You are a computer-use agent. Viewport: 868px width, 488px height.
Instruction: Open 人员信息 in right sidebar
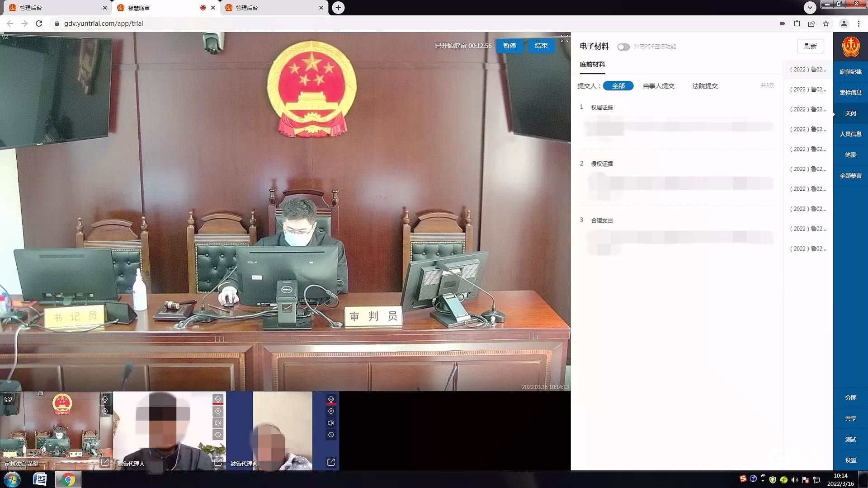pos(850,134)
